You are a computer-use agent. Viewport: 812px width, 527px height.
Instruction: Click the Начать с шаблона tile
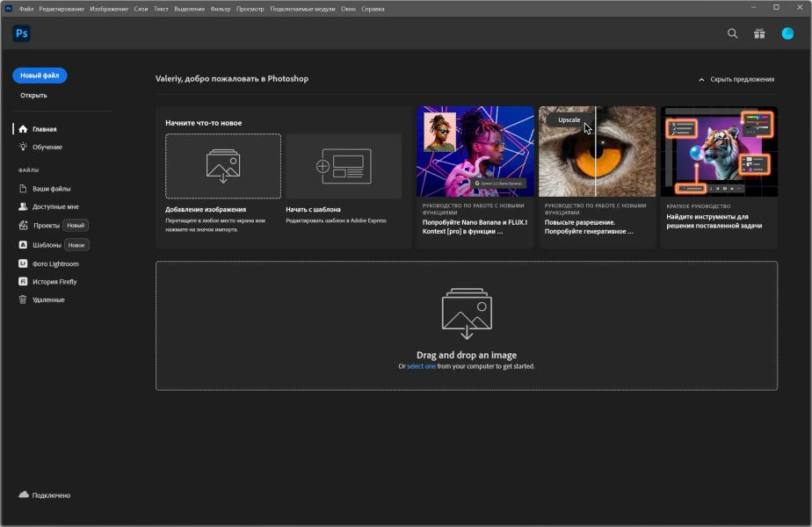coord(344,166)
